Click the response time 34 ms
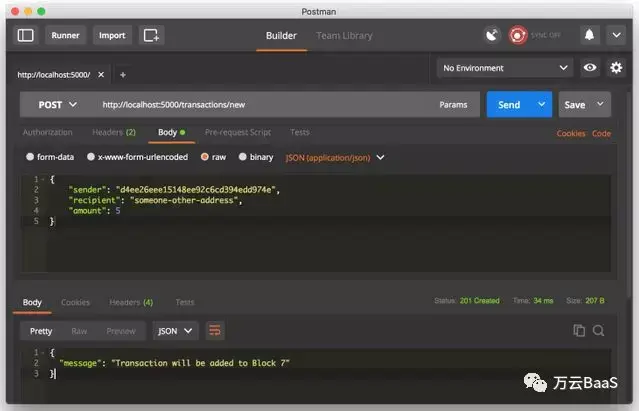The image size is (639, 411). coord(543,301)
